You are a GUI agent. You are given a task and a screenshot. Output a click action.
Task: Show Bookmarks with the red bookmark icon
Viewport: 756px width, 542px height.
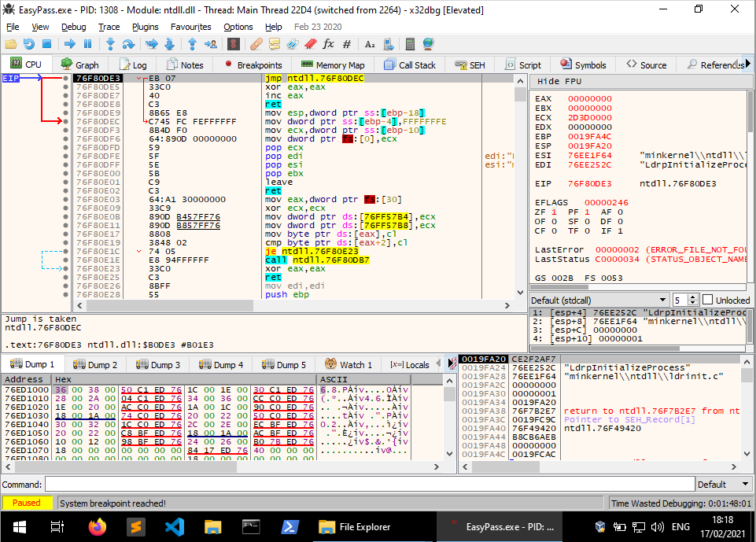tap(311, 44)
